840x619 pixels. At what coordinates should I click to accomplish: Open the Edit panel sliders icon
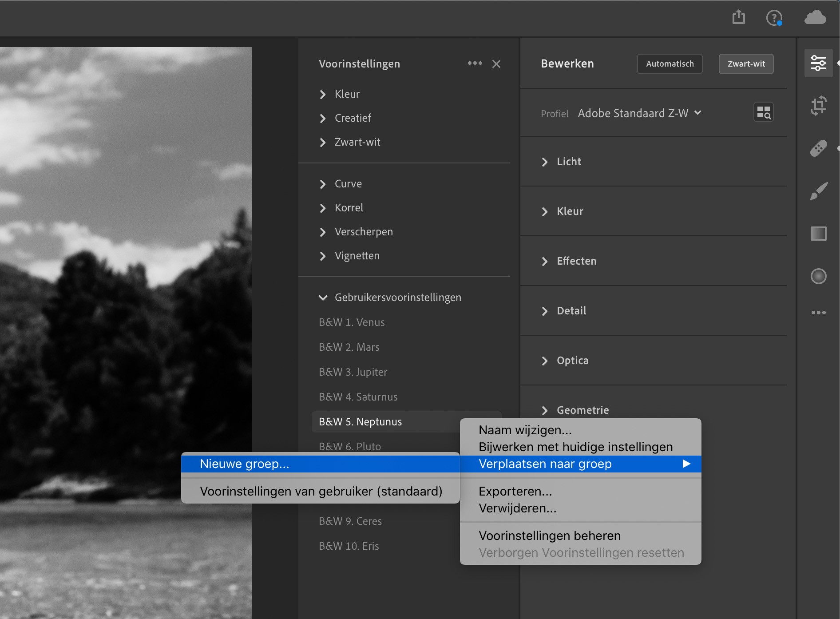click(x=819, y=63)
